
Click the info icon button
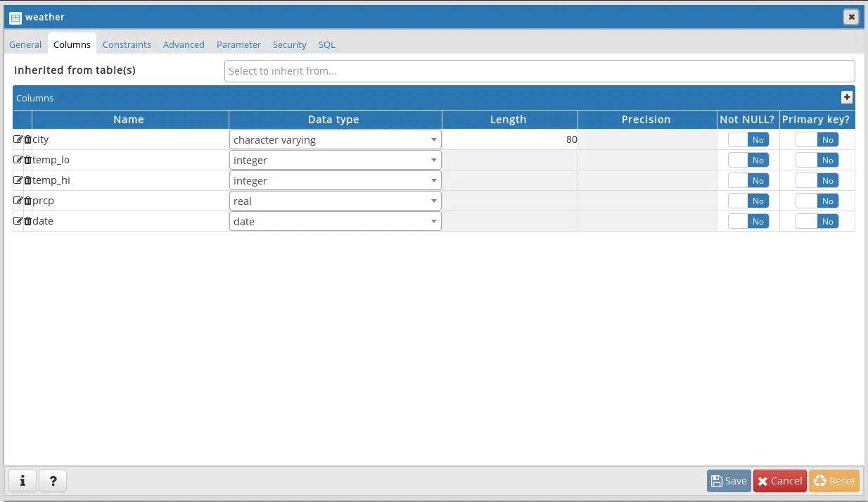coord(23,481)
